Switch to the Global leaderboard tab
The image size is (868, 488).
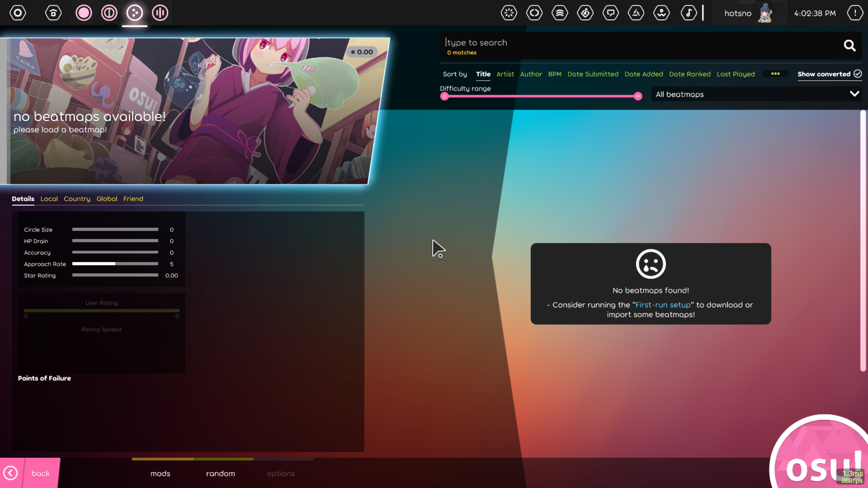point(107,199)
